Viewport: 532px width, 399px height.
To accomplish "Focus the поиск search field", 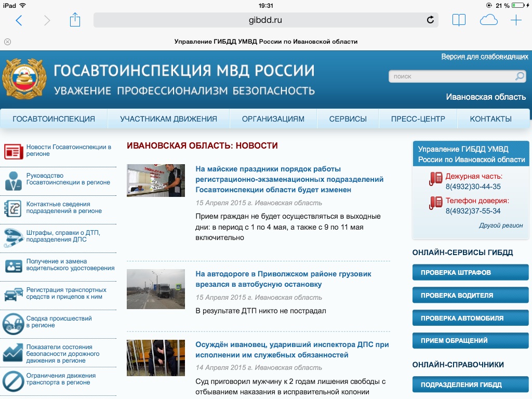I will coord(451,76).
